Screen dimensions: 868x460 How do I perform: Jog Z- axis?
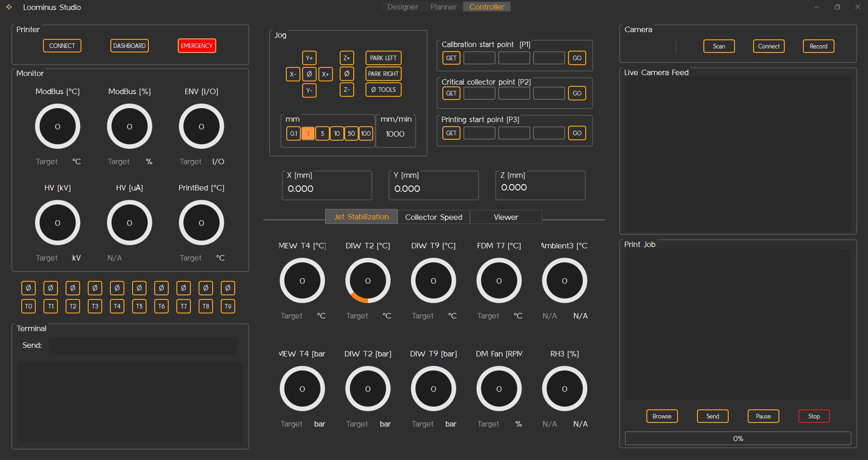coord(347,90)
